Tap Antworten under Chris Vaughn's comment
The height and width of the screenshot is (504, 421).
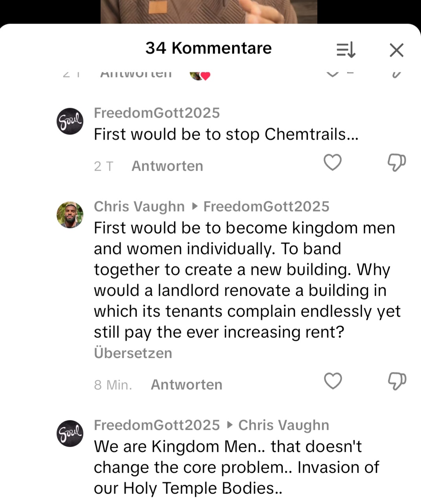[x=187, y=384]
